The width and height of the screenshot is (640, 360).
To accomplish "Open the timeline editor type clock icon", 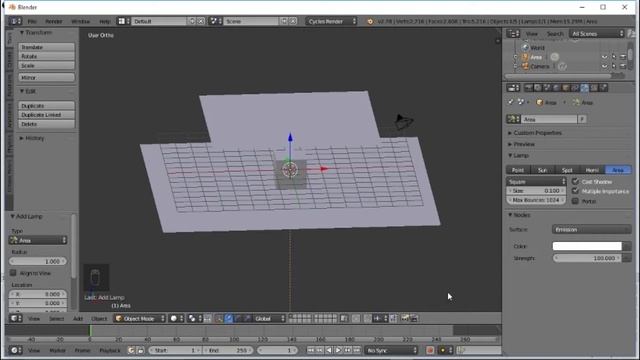I will click(x=16, y=350).
